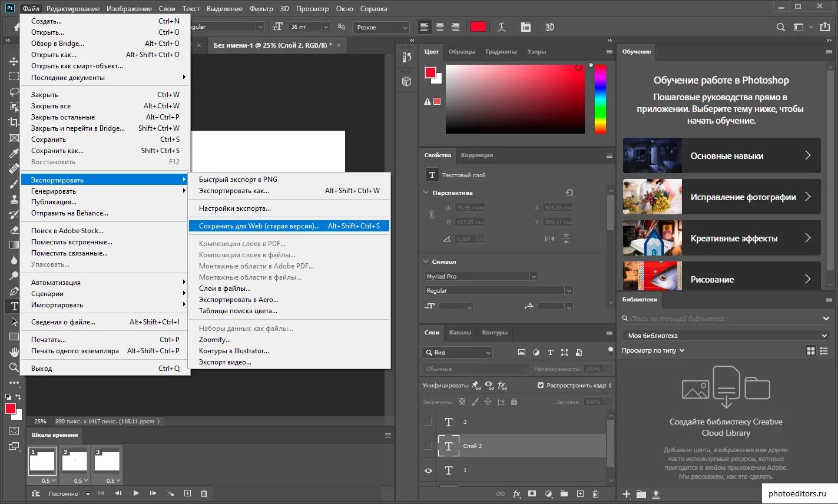The height and width of the screenshot is (504, 838).
Task: Open the Креативные эффекты tutorial
Action: (x=721, y=238)
